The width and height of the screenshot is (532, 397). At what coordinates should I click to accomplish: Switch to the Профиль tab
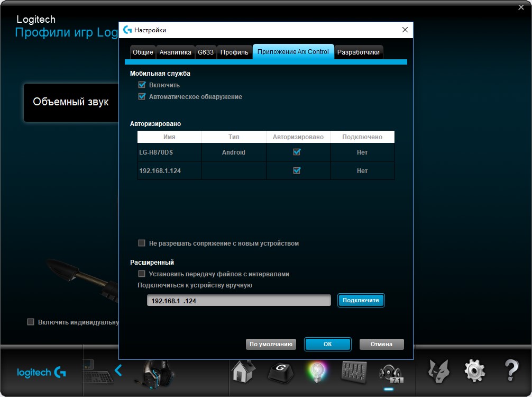234,52
